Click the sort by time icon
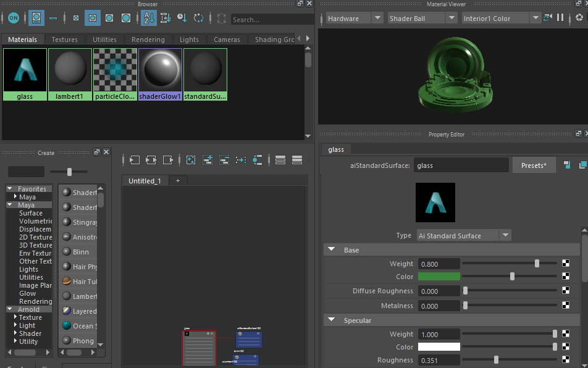The image size is (588, 368). coord(182,18)
